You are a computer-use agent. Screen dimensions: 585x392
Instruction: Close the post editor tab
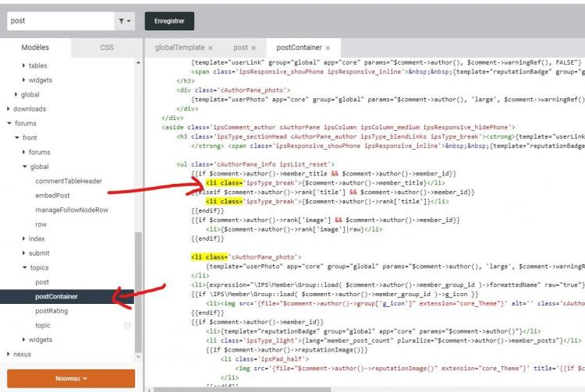[253, 48]
